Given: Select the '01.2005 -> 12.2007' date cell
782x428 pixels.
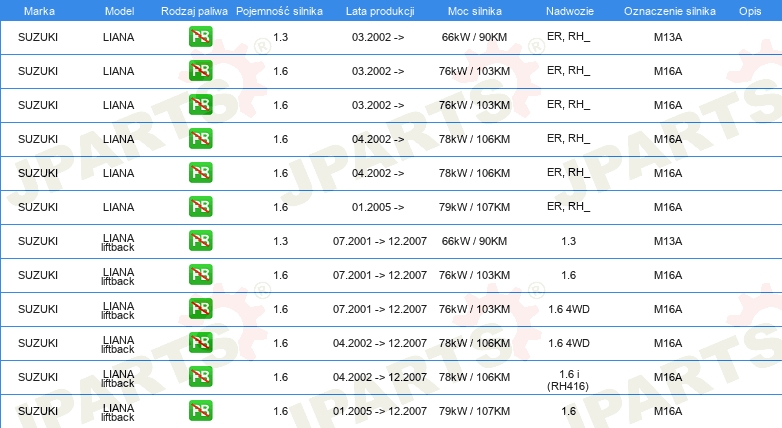Looking at the screenshot, I should click(x=380, y=411).
